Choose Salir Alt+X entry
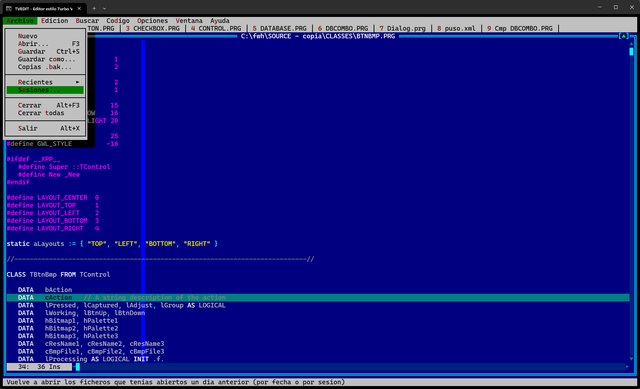The width and height of the screenshot is (640, 389). tap(45, 128)
